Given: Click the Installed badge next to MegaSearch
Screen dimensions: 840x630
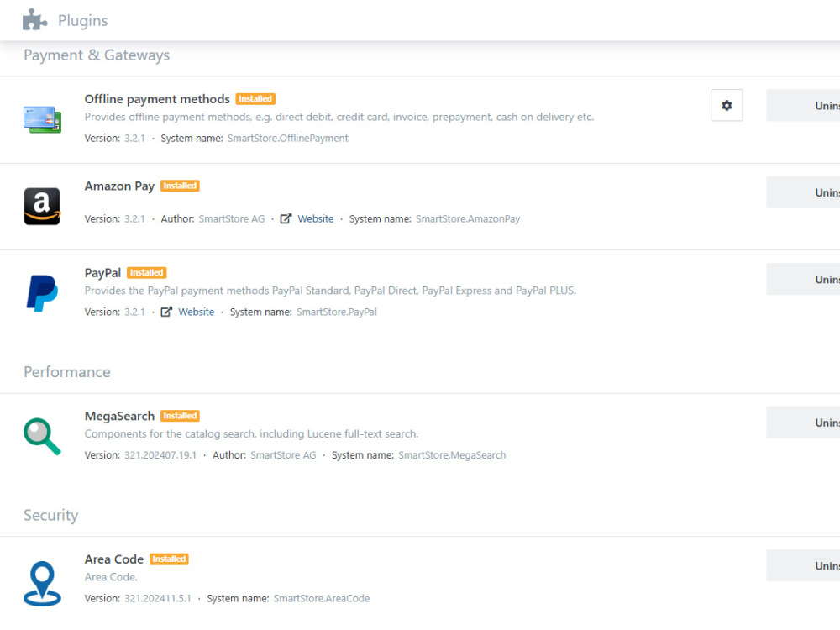Looking at the screenshot, I should pos(180,416).
